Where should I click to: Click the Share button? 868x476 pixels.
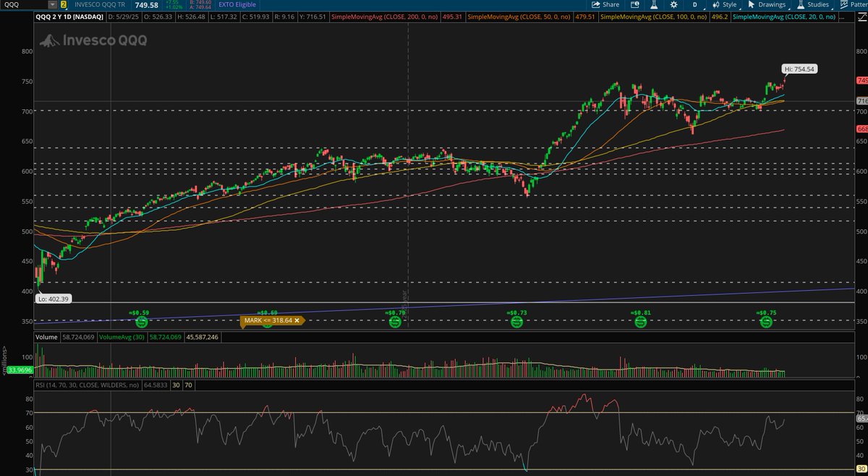[605, 4]
